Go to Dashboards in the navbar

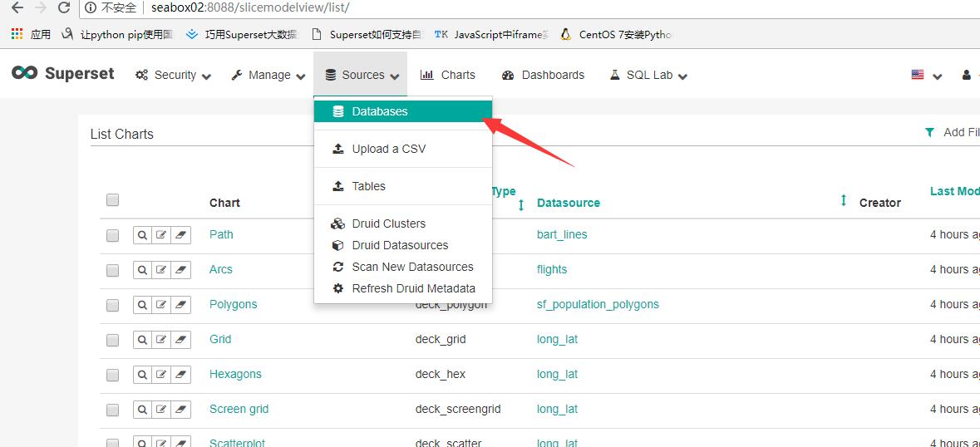543,75
